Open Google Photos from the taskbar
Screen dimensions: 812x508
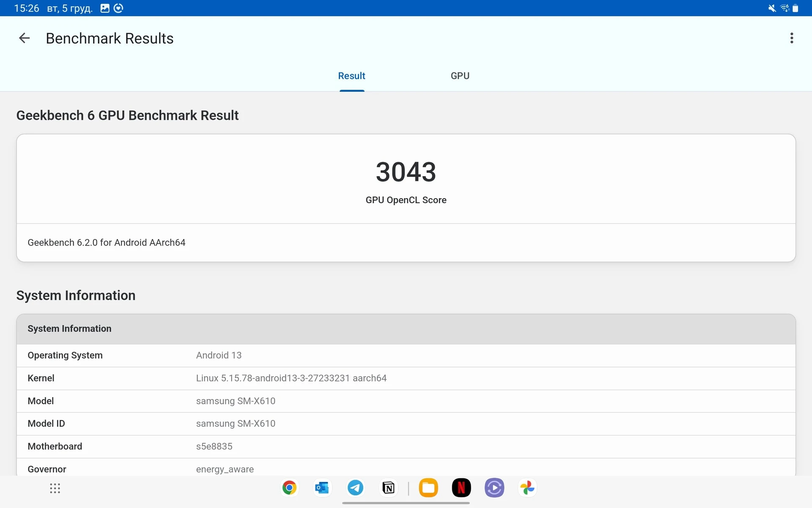tap(527, 488)
